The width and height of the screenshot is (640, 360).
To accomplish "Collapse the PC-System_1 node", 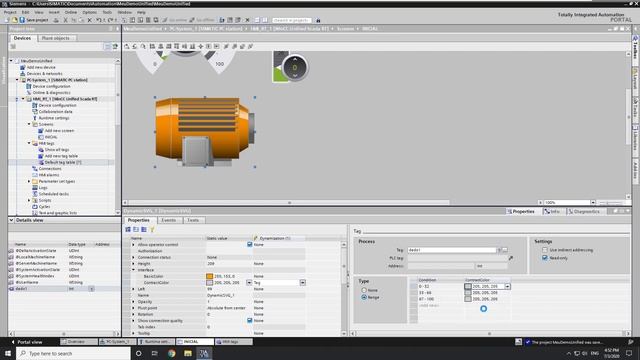I will coord(17,80).
